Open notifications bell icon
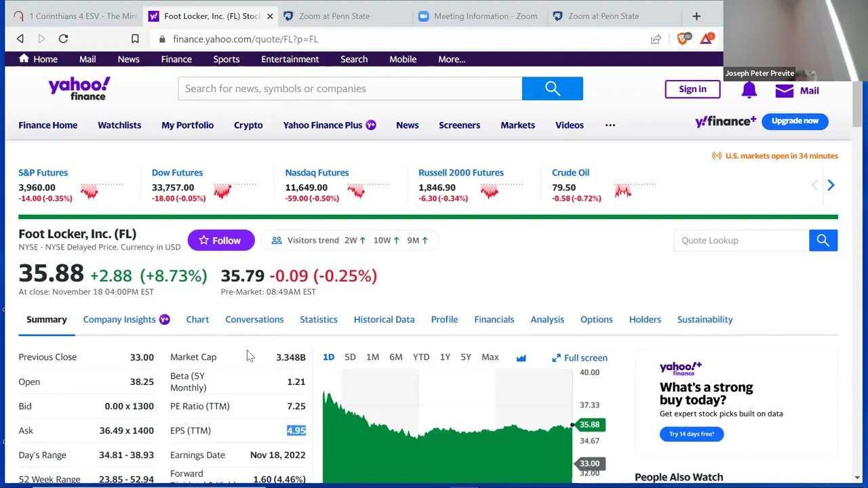Image resolution: width=868 pixels, height=488 pixels. [x=749, y=89]
